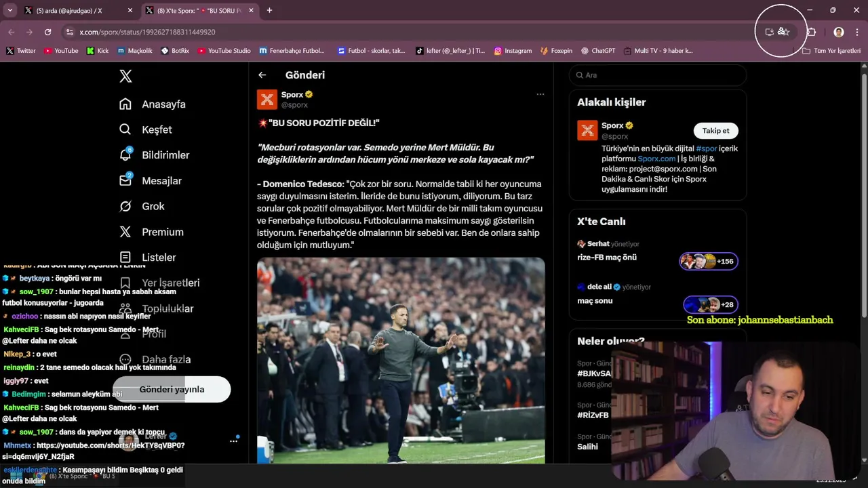Screen dimensions: 868x488
Task: Close the arda (@ajrudgao) tab
Action: [130, 10]
